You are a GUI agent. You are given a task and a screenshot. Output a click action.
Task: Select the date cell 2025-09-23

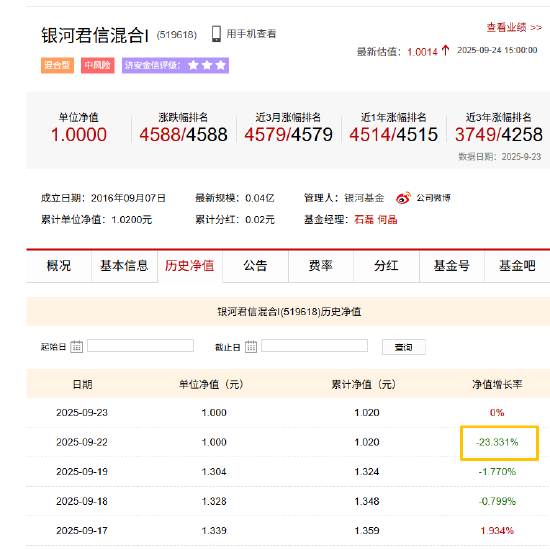click(x=82, y=412)
